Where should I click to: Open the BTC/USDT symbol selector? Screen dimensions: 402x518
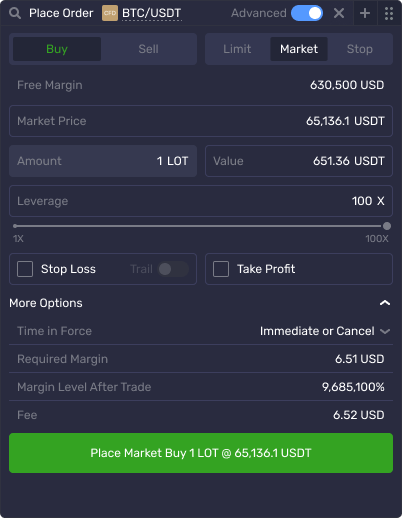pyautogui.click(x=152, y=13)
